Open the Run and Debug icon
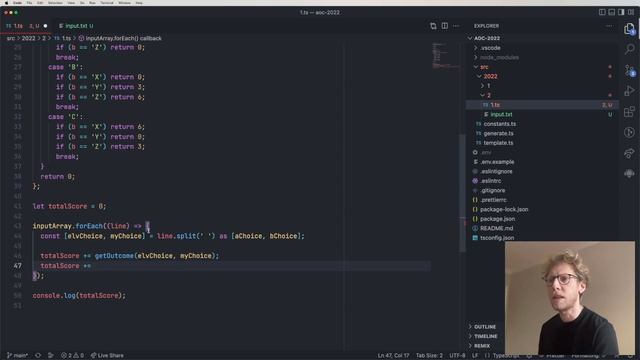 click(x=629, y=91)
